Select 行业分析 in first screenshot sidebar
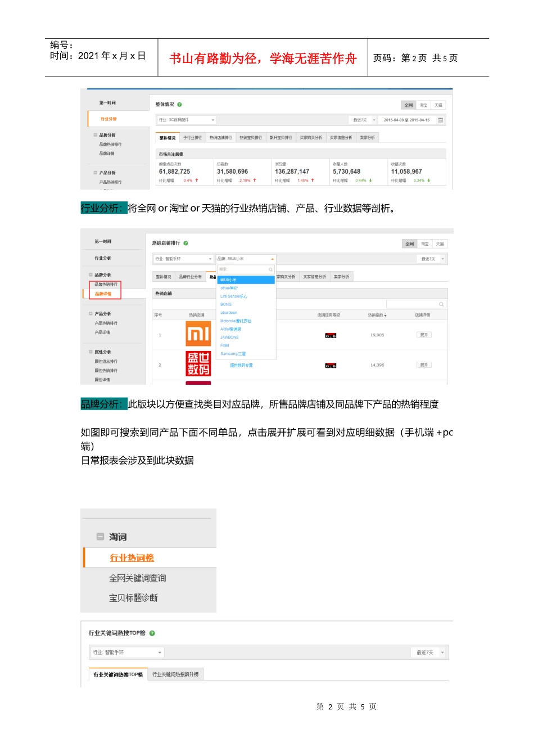Viewport: 534px width, 756px height. point(108,119)
